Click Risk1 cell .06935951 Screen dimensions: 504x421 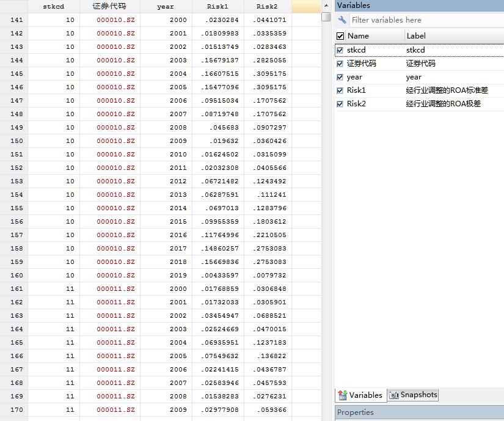(x=218, y=343)
